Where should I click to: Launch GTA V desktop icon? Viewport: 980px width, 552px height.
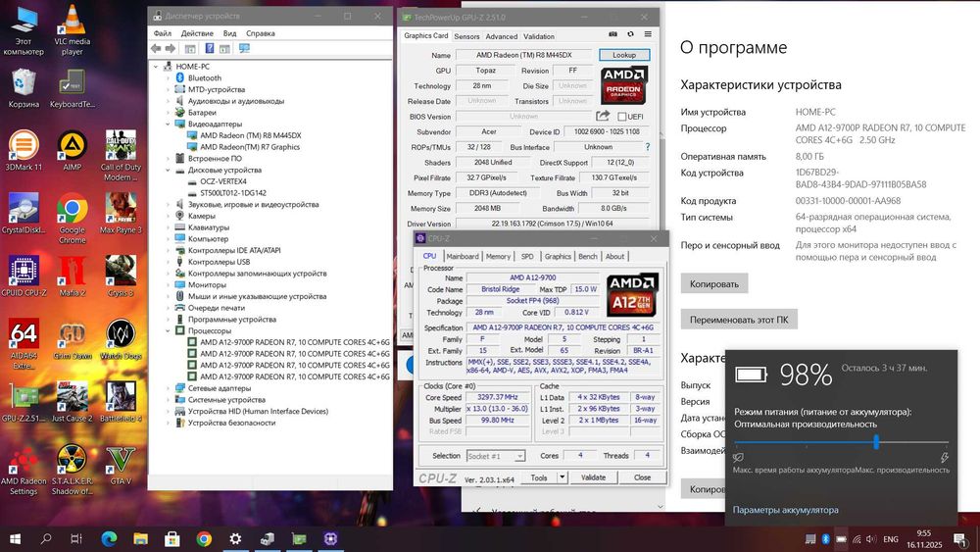click(x=121, y=464)
